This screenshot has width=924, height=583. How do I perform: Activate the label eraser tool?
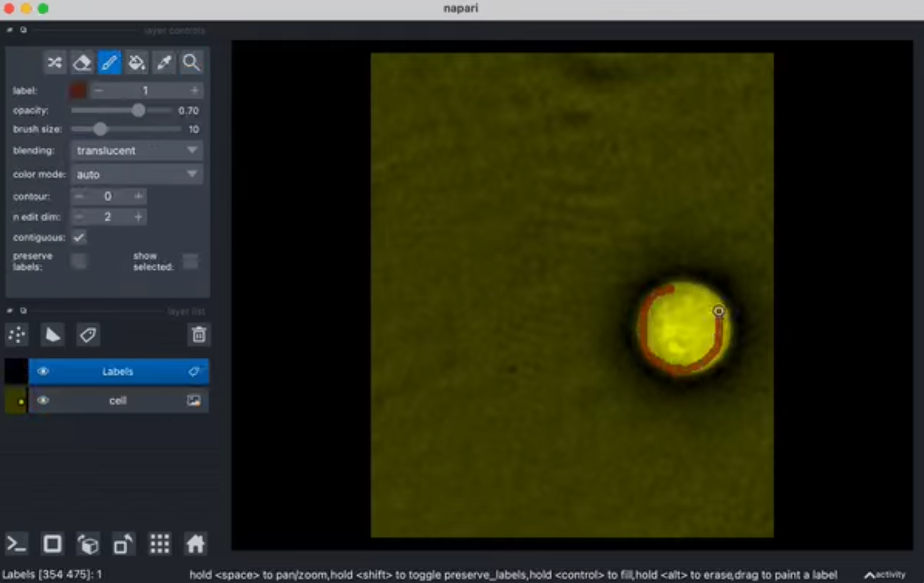tap(82, 62)
